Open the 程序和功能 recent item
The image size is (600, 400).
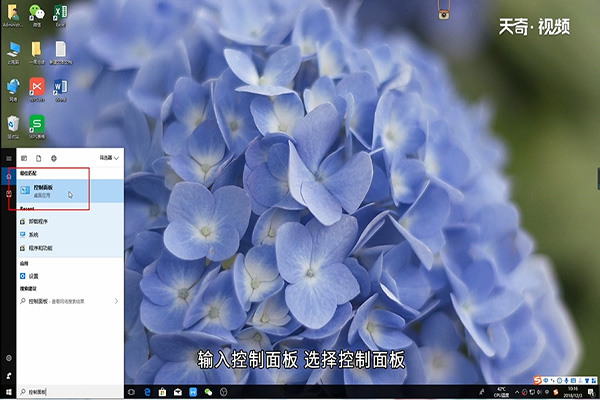pos(70,248)
